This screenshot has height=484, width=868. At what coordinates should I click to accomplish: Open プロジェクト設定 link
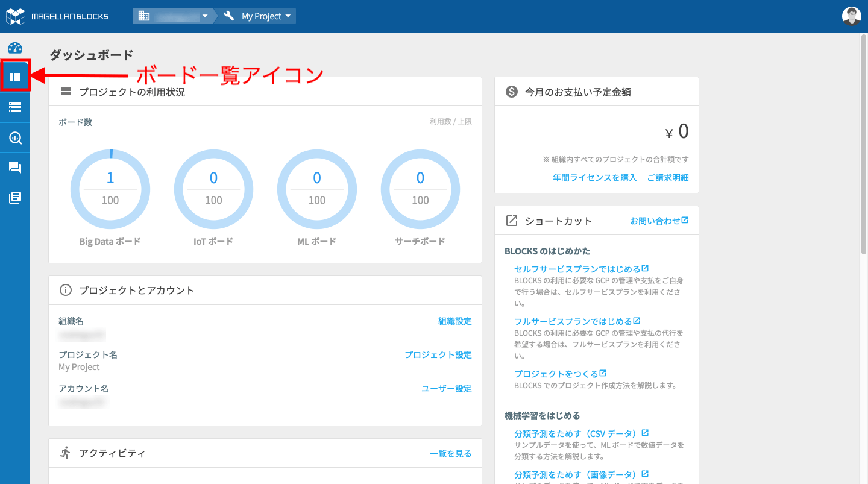click(x=438, y=355)
